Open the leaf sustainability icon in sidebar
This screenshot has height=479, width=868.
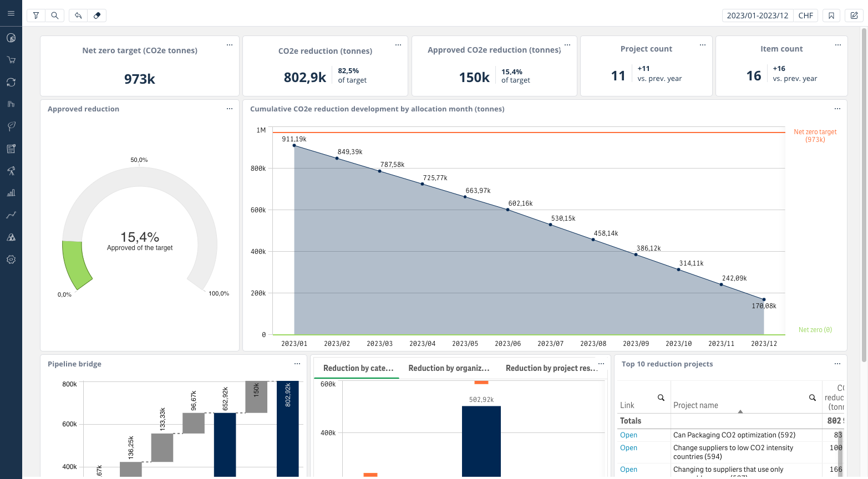pyautogui.click(x=11, y=126)
